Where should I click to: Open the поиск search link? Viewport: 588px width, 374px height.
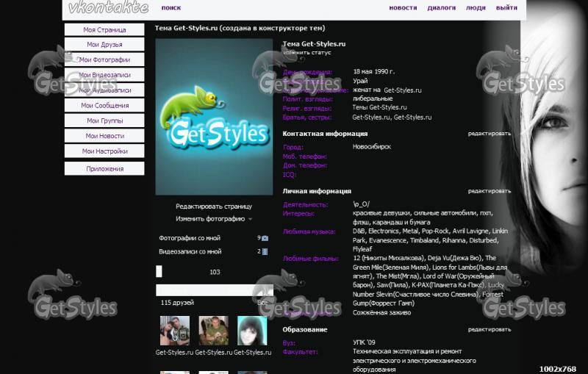point(171,7)
